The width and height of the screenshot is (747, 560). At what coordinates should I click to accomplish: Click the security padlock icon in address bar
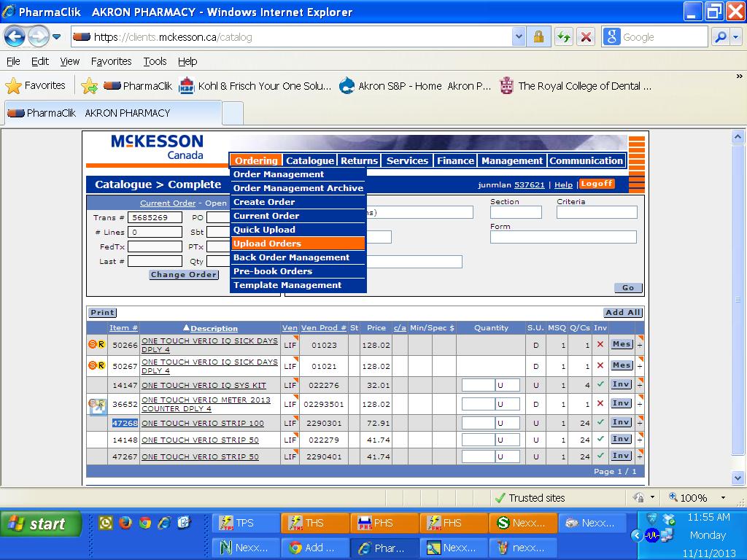538,36
